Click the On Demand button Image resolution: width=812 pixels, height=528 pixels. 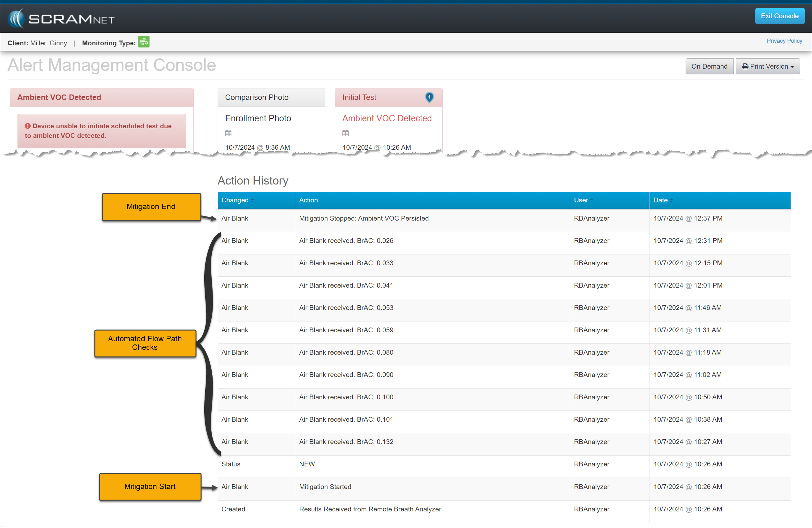709,66
